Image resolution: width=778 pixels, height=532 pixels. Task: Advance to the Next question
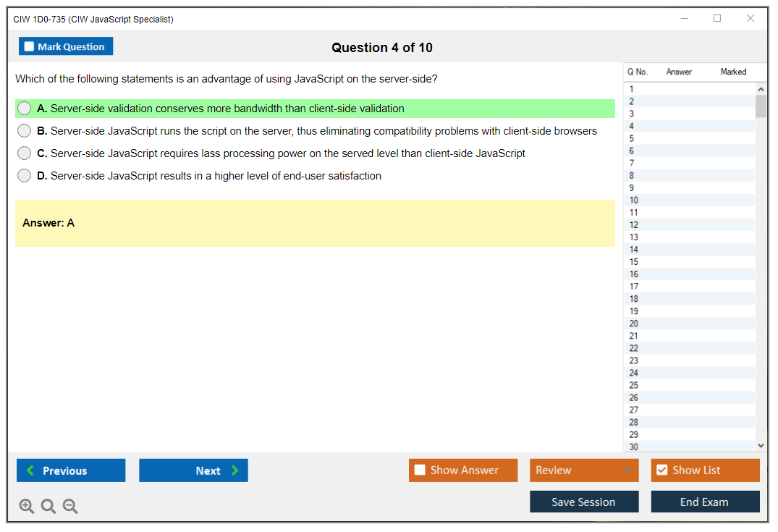click(x=193, y=470)
